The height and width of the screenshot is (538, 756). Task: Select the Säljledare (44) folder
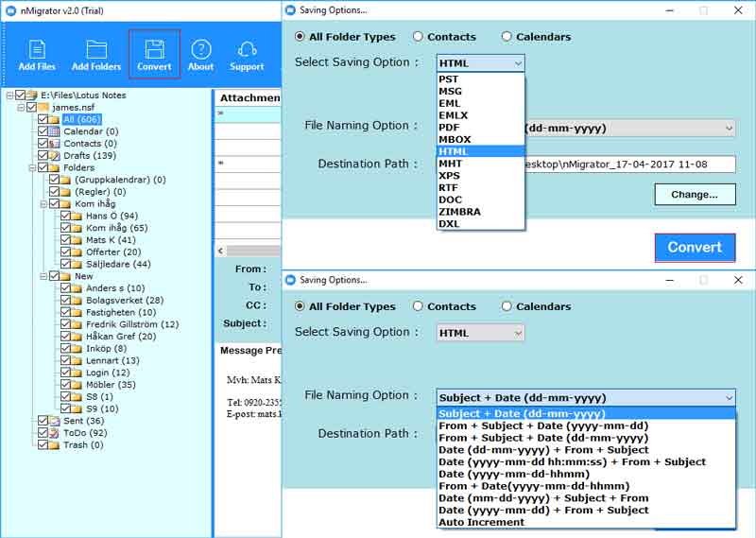click(118, 264)
